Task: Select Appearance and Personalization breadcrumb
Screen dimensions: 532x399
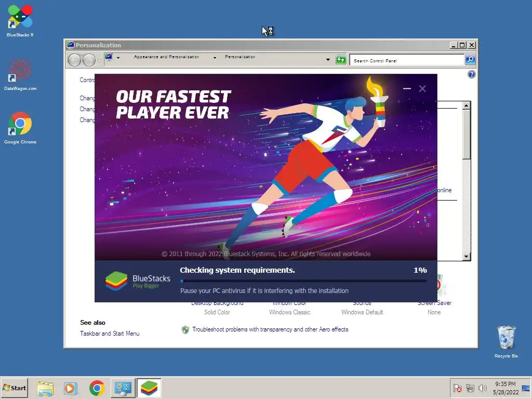Action: [166, 57]
